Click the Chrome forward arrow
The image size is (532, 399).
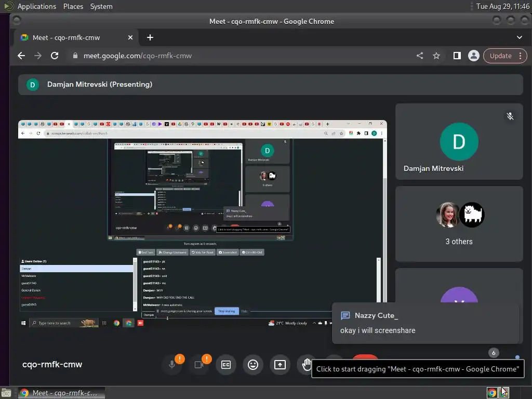(x=38, y=56)
